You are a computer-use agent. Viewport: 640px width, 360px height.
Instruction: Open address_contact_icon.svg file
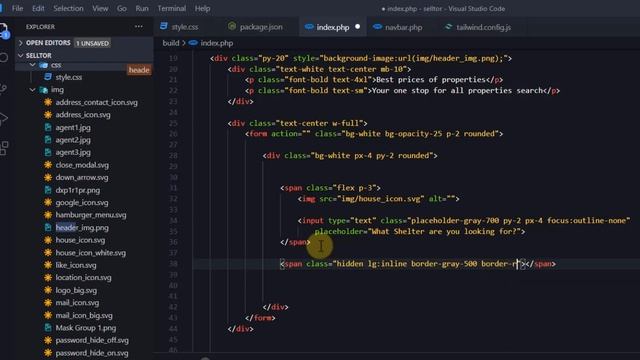coord(96,102)
